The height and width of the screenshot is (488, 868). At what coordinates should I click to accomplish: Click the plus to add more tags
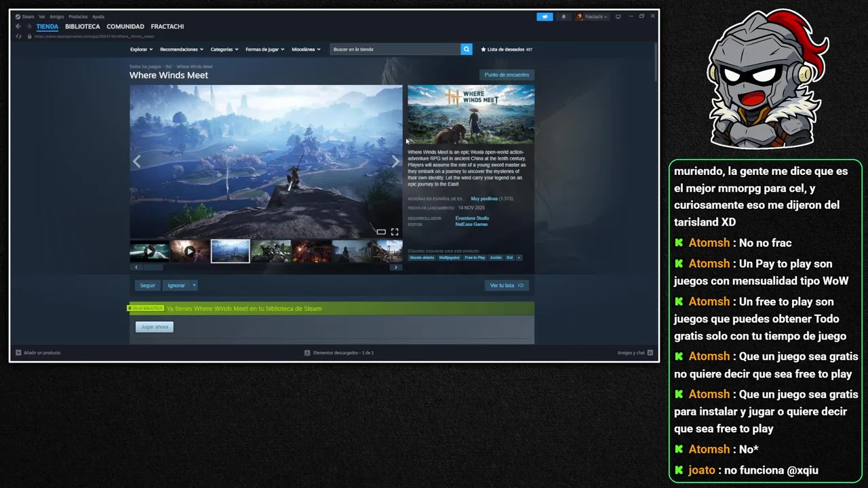tap(519, 258)
